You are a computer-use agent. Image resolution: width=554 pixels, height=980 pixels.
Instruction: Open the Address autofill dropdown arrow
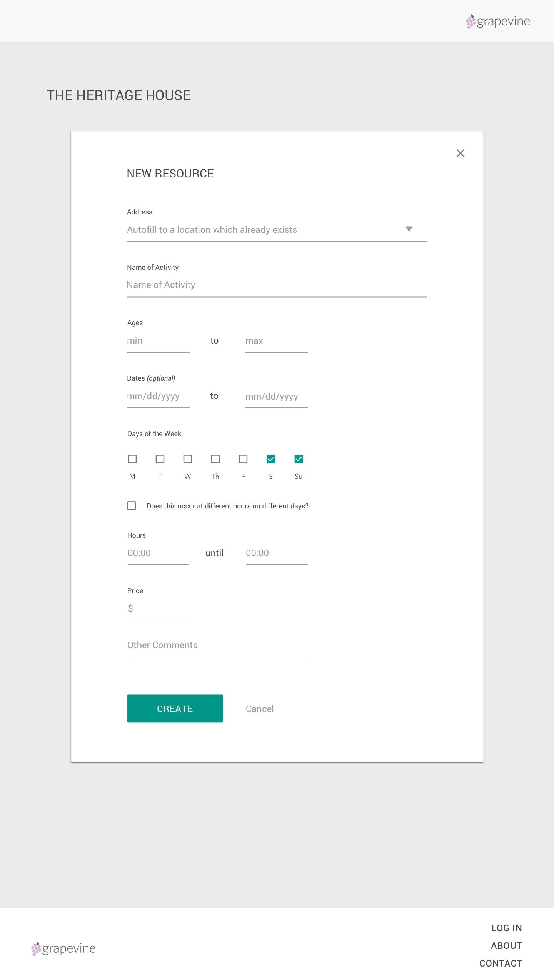409,229
